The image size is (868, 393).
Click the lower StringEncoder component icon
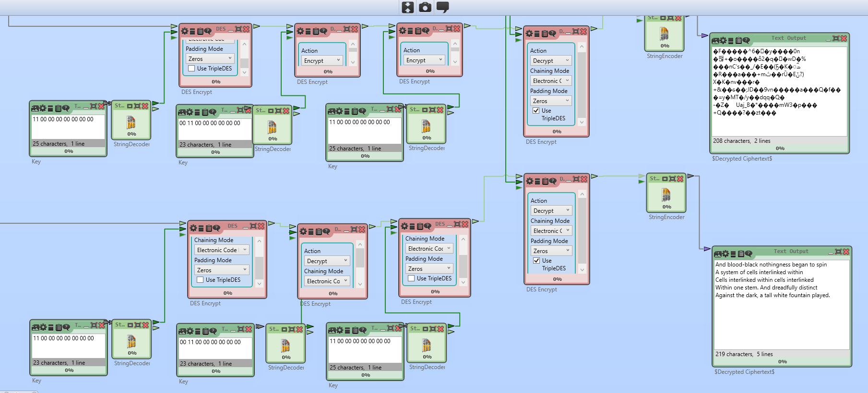(666, 195)
